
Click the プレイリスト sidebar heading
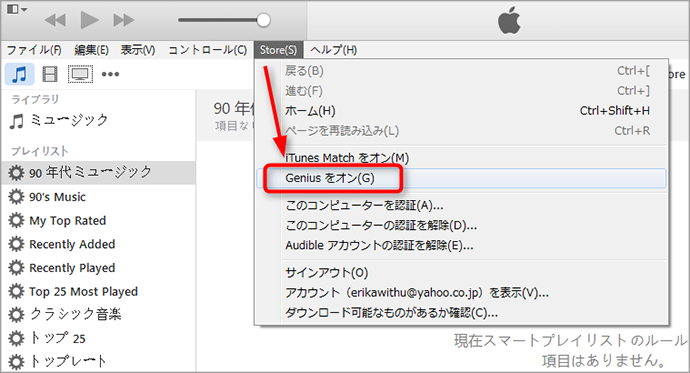40,151
